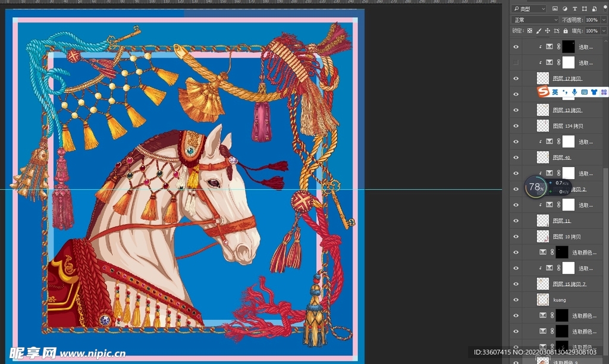609x364 pixels.
Task: Open 不透明度 opacity slider arrow
Action: click(604, 20)
